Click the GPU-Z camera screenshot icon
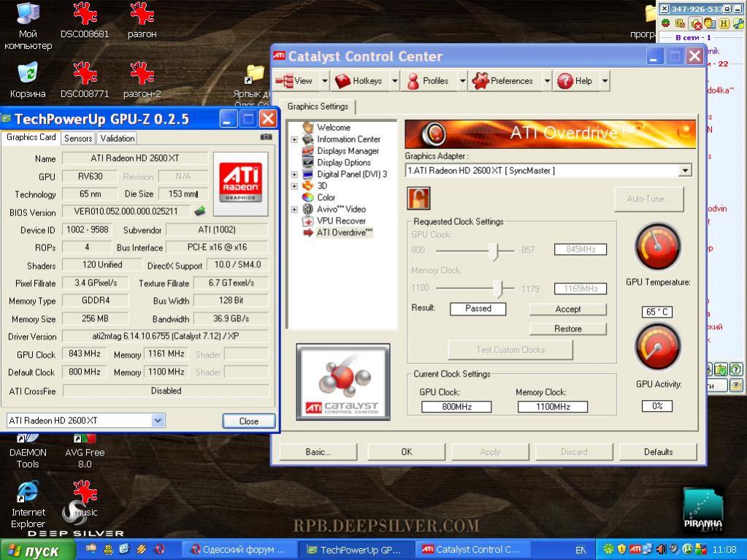Image resolution: width=747 pixels, height=560 pixels. (x=267, y=137)
